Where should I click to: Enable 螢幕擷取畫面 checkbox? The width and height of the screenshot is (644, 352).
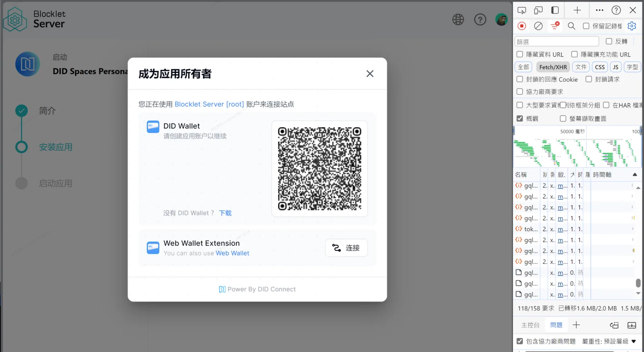[563, 119]
